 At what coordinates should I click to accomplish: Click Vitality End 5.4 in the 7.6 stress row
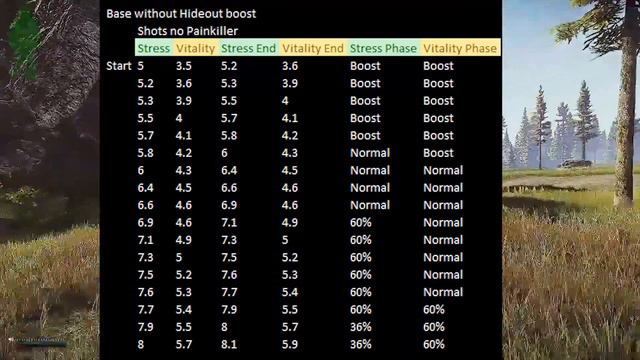point(290,292)
